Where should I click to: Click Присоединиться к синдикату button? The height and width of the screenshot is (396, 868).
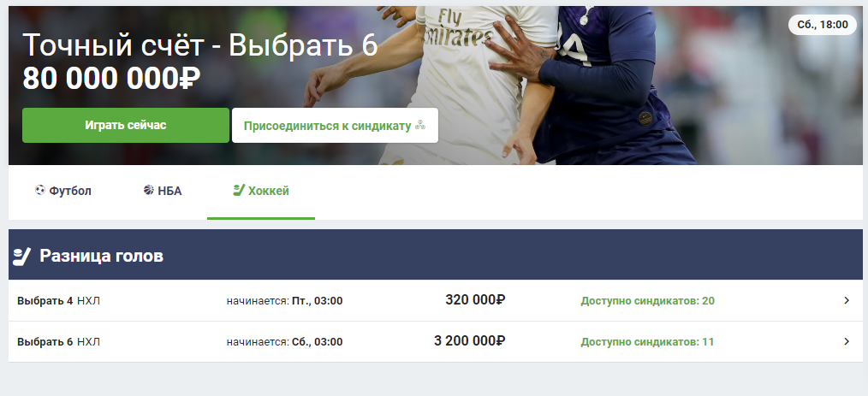(x=335, y=125)
